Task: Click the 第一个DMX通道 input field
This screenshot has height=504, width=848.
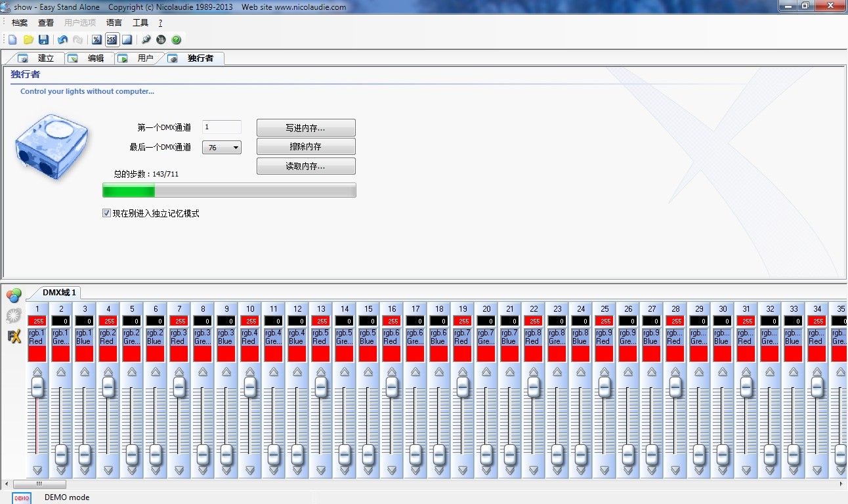Action: (x=222, y=127)
